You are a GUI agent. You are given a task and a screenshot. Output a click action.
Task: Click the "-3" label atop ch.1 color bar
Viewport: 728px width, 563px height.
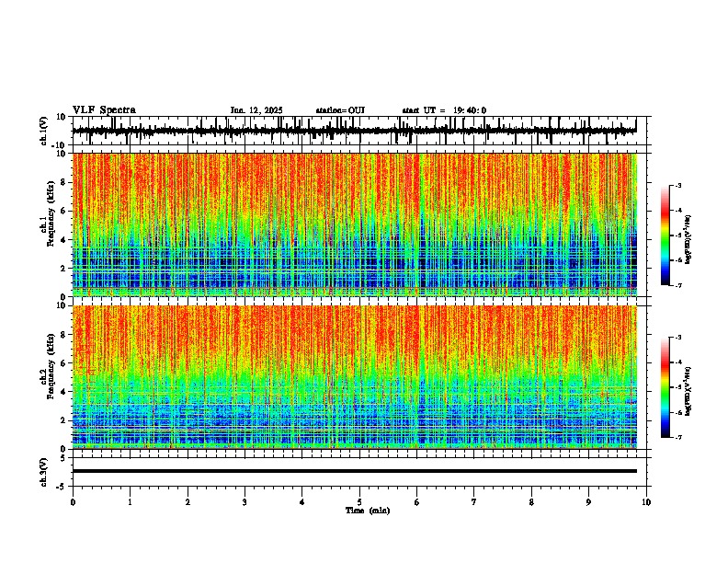point(677,185)
